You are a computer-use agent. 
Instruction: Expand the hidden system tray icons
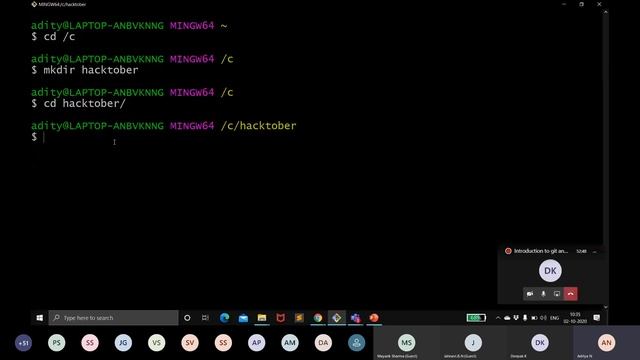coord(498,318)
